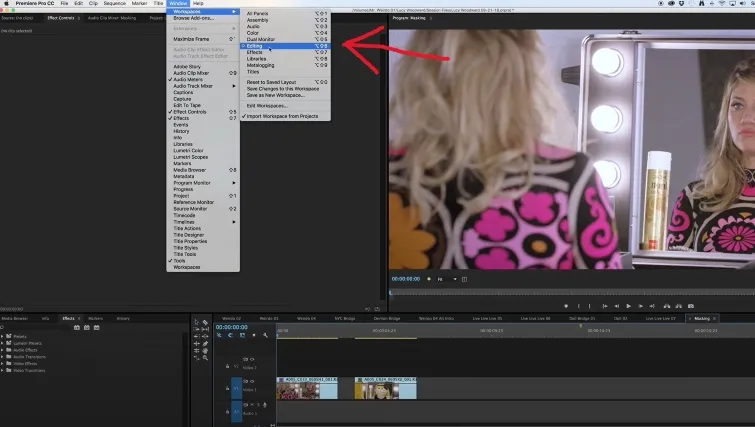
Task: Open Audio Track Mixer submenu
Action: [203, 86]
